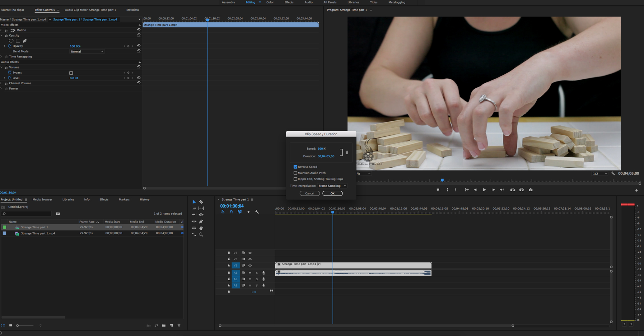
Task: Click Duration 00;04;05;00 value
Action: [x=326, y=156]
